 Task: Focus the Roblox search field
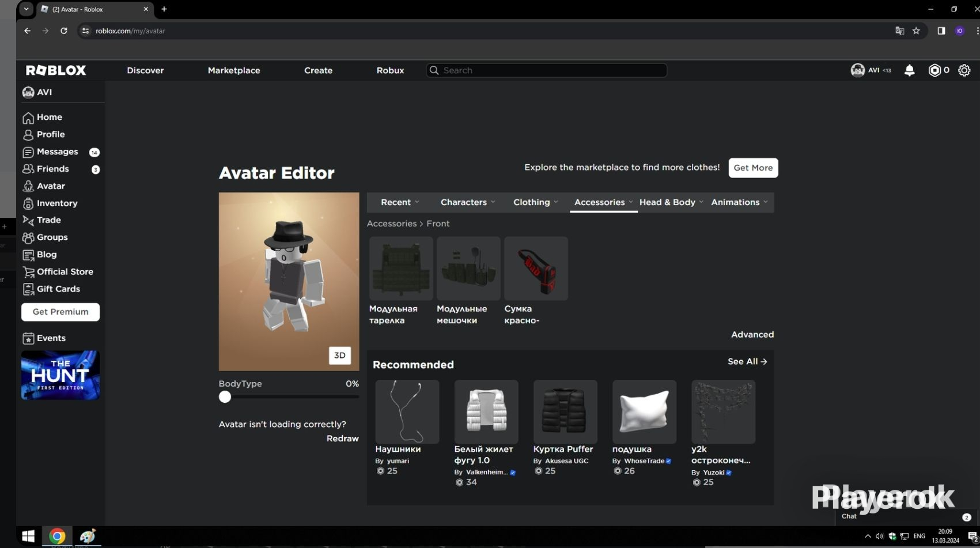coord(546,70)
